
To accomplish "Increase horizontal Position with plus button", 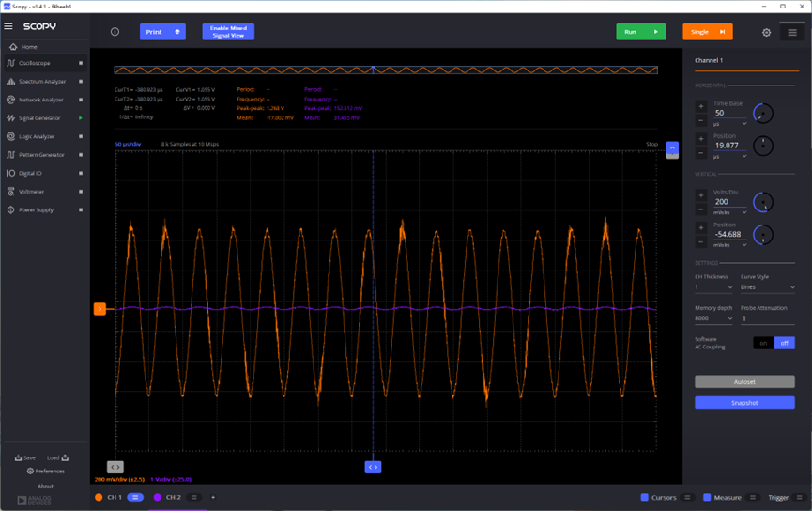I will click(x=701, y=139).
